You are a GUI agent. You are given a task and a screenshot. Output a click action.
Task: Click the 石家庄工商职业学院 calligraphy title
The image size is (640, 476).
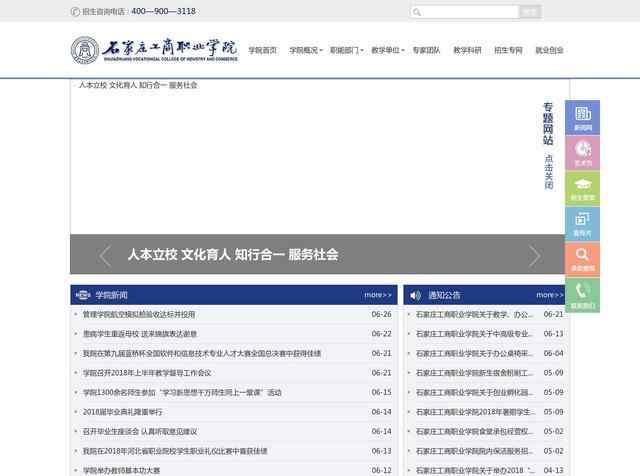point(170,48)
